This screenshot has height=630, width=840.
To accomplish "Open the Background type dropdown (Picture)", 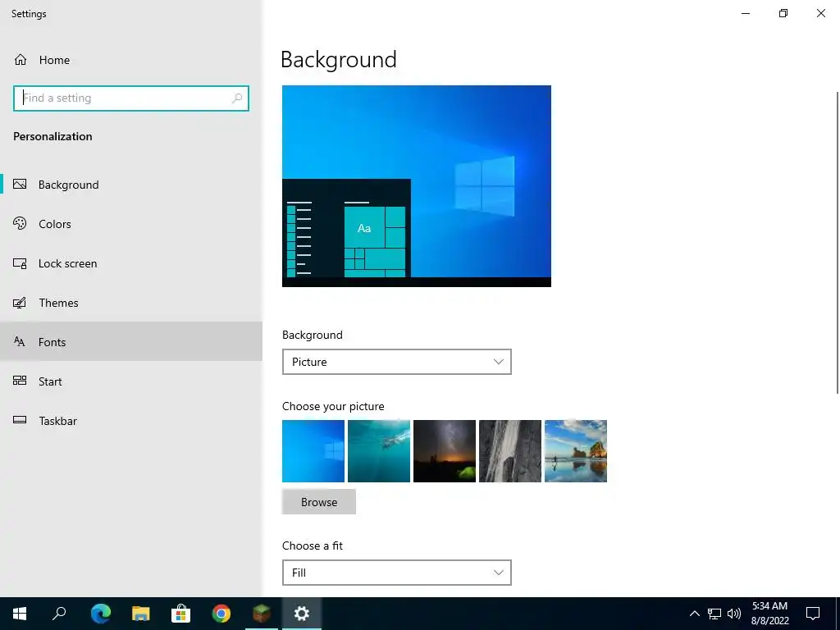I will [x=397, y=362].
